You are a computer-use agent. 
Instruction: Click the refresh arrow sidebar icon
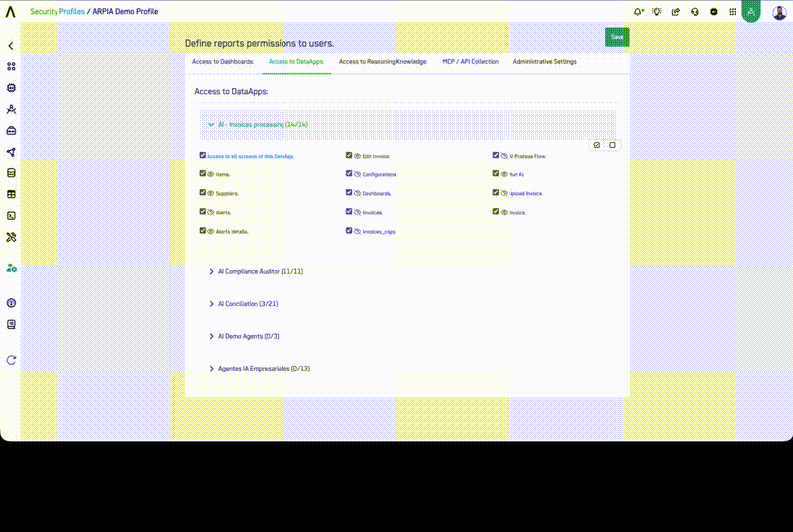11,360
